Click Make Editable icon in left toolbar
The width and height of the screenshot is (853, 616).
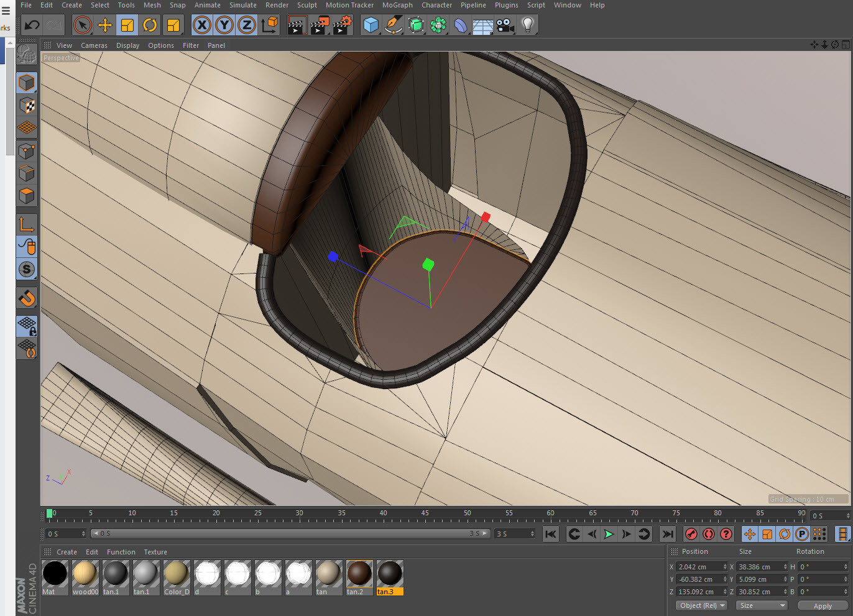point(27,55)
